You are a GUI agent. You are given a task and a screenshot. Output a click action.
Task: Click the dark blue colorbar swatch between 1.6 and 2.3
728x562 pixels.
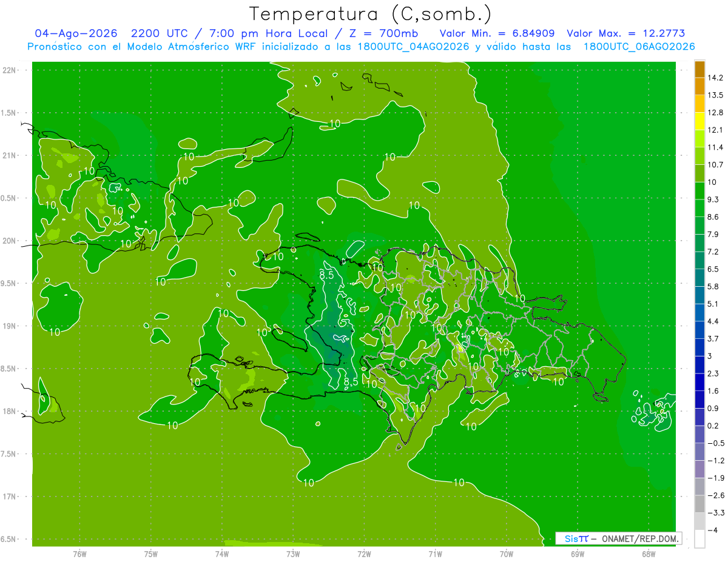[699, 382]
